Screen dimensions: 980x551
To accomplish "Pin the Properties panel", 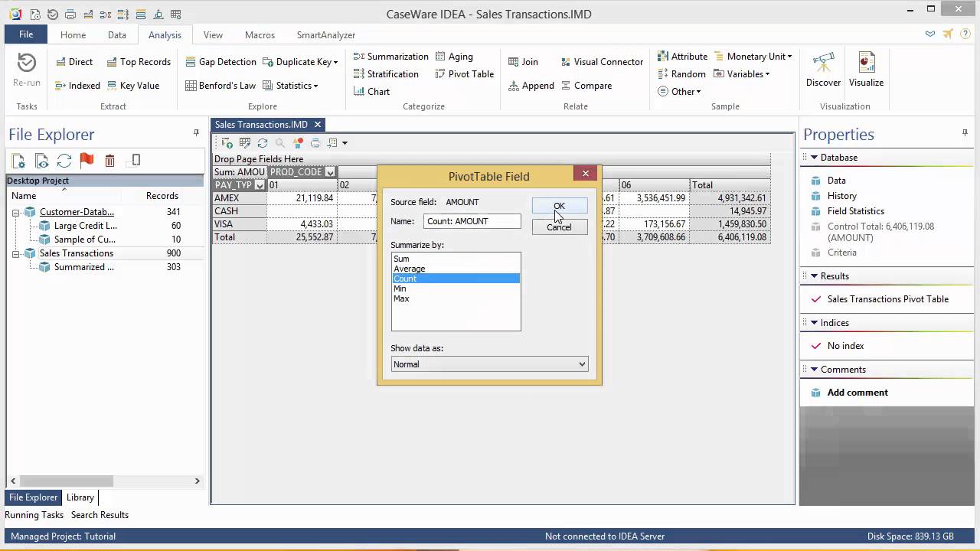I will click(x=965, y=133).
